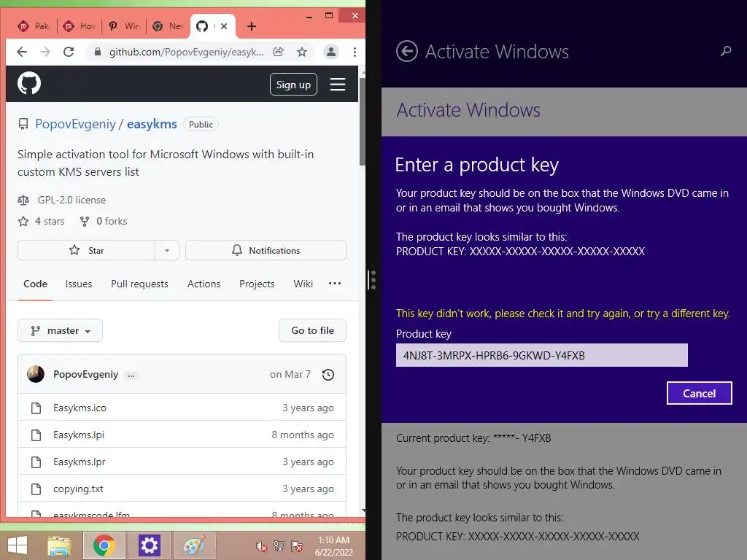Go back in Chrome
The height and width of the screenshot is (560, 747).
pos(22,52)
